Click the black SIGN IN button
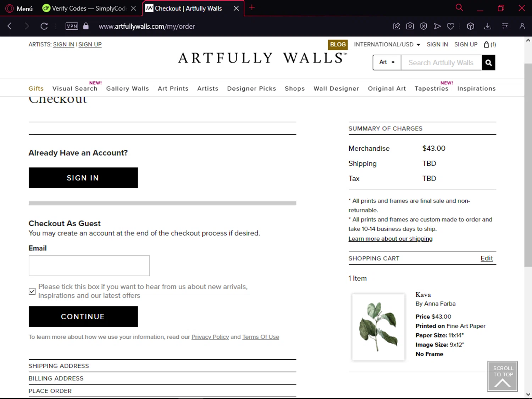Viewport: 532px width, 399px height. click(x=83, y=178)
